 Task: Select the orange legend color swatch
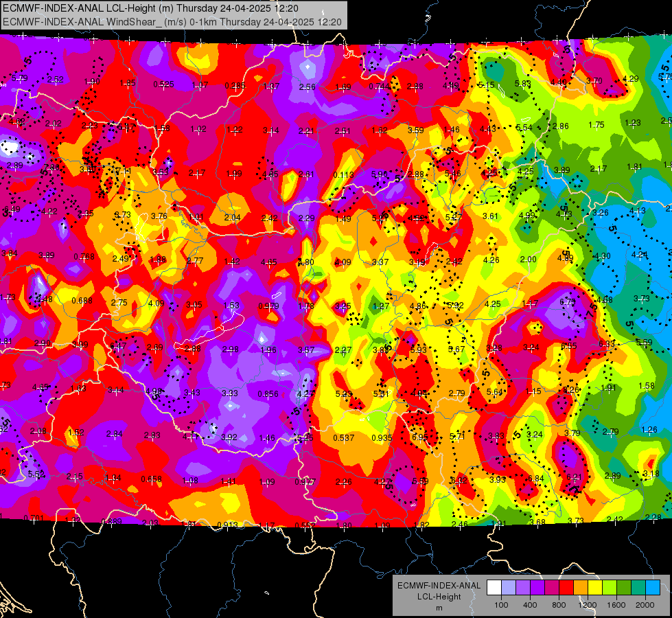pyautogui.click(x=581, y=587)
